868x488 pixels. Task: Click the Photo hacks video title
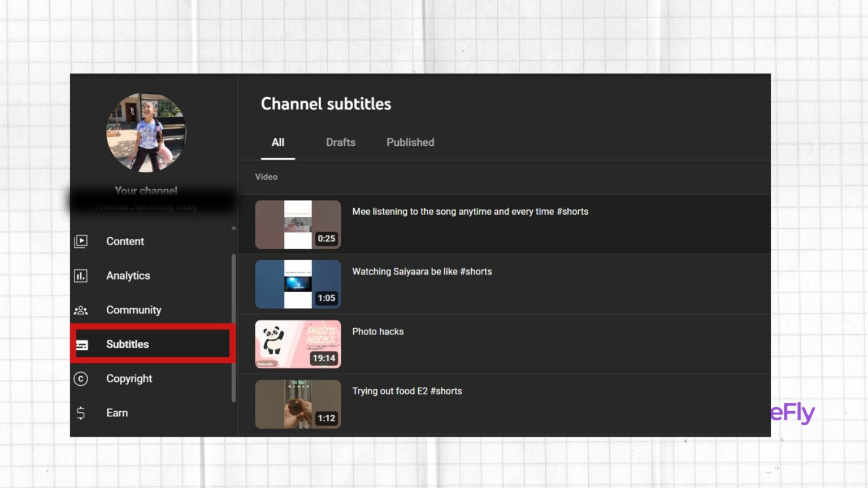(377, 332)
